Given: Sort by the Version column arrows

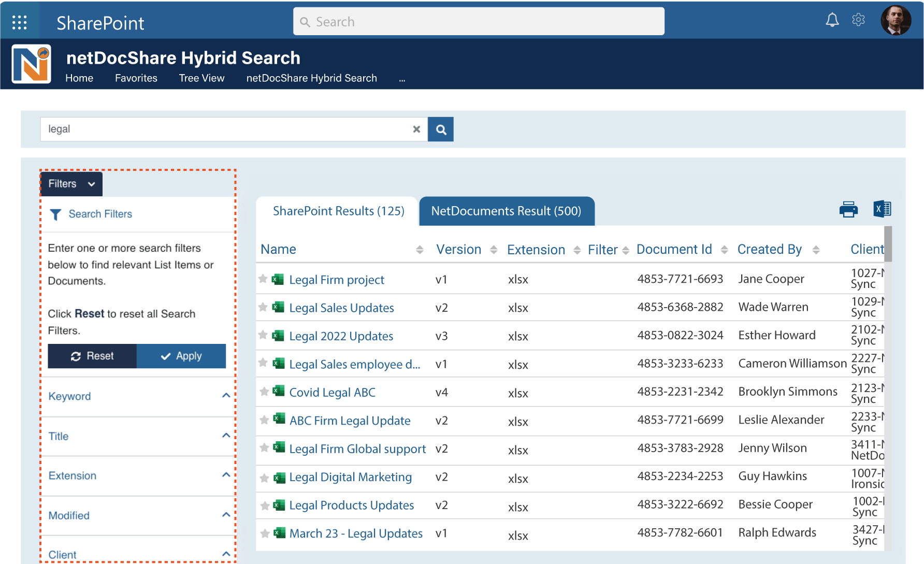Looking at the screenshot, I should [494, 250].
